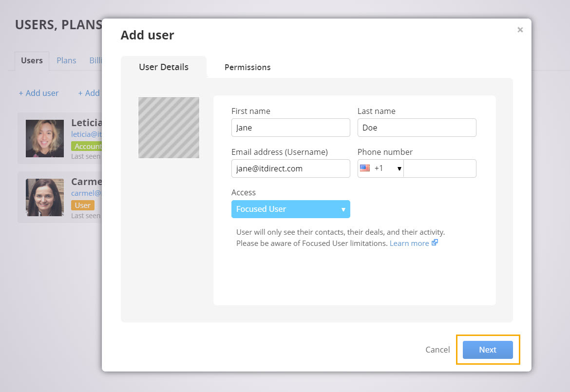
Task: Open the Users tab
Action: point(32,60)
